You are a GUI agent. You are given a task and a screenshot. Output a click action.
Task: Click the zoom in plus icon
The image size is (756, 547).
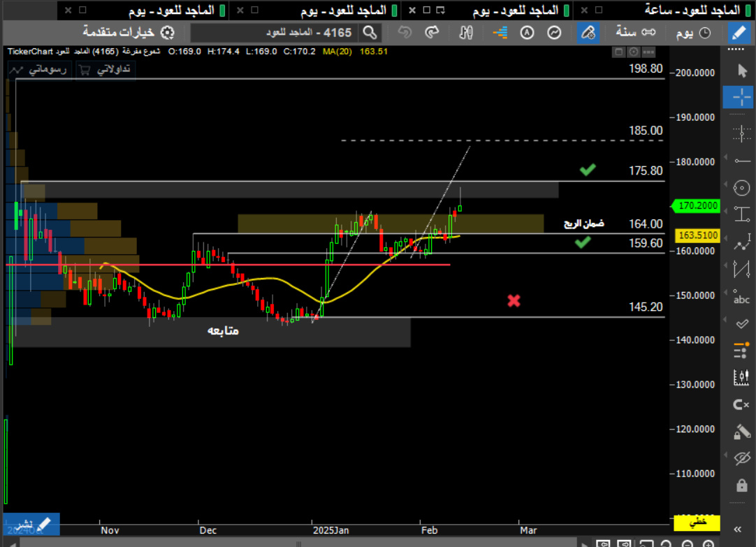click(708, 544)
